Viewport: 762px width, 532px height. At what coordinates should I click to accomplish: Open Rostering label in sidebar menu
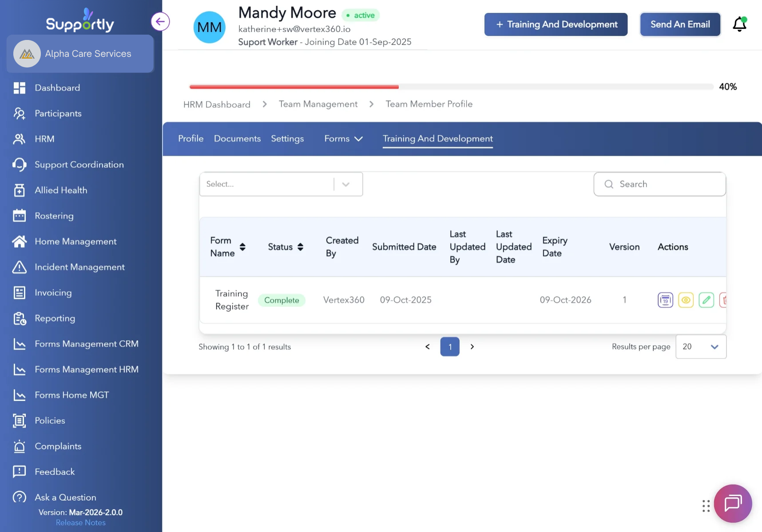pyautogui.click(x=54, y=216)
